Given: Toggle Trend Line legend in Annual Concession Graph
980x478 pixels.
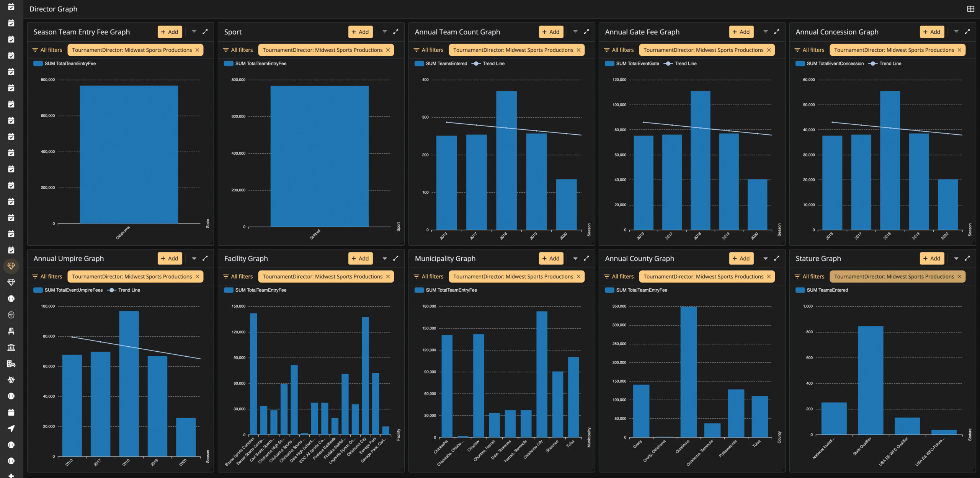Looking at the screenshot, I should 885,64.
